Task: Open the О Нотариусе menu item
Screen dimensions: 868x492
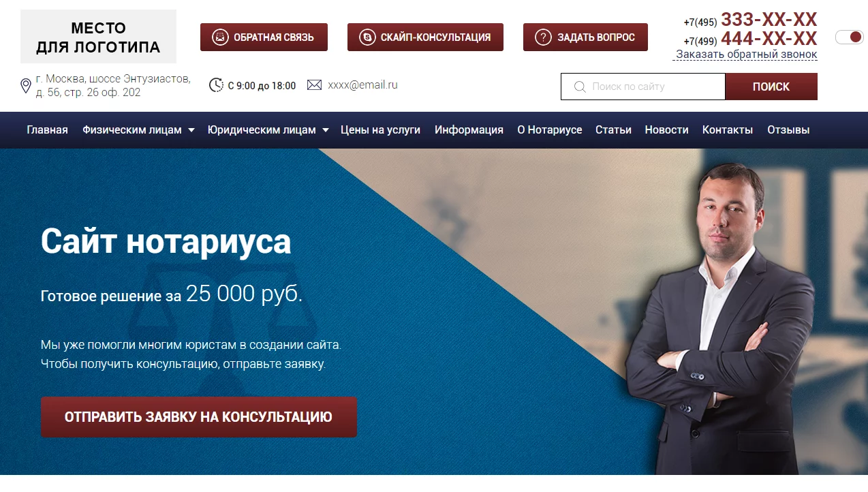Action: click(x=549, y=129)
